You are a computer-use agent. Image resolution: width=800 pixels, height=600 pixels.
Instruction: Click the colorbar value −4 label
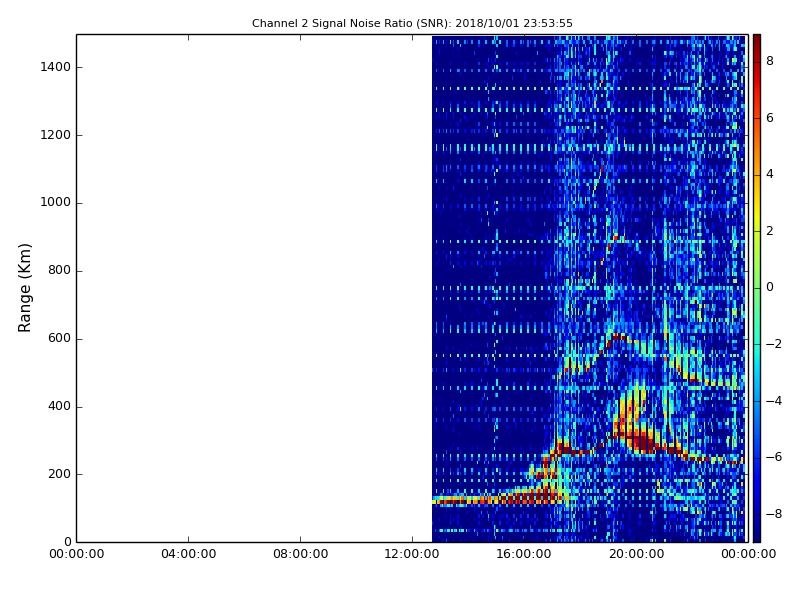tap(774, 401)
